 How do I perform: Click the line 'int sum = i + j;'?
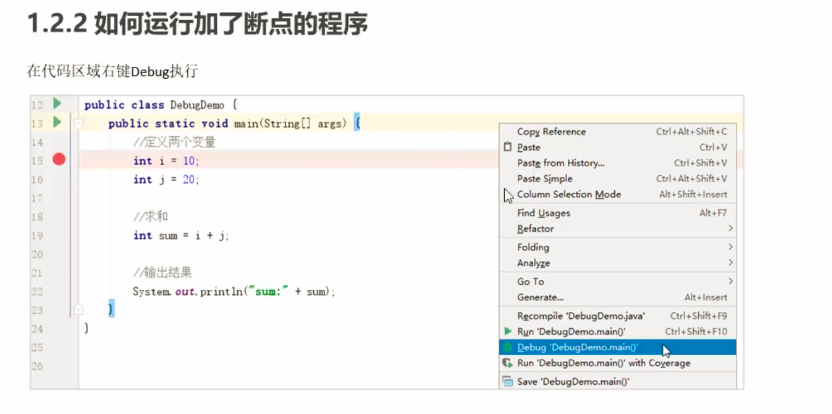[x=181, y=236]
